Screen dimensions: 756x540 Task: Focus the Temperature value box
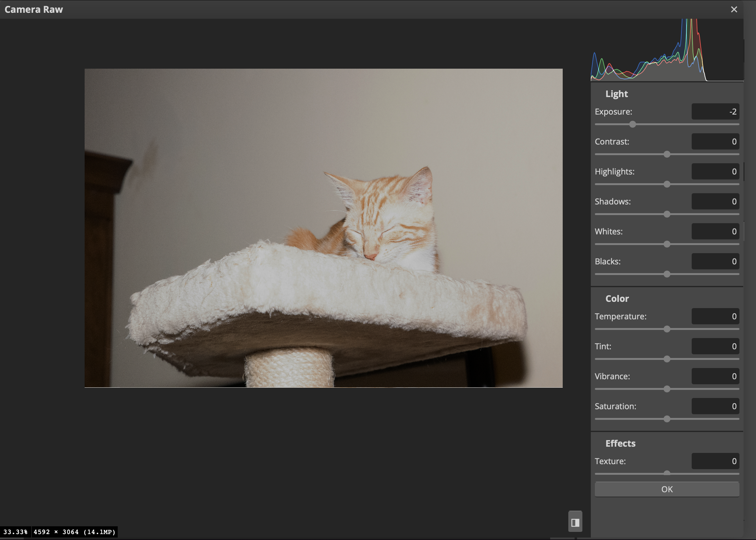coord(715,316)
